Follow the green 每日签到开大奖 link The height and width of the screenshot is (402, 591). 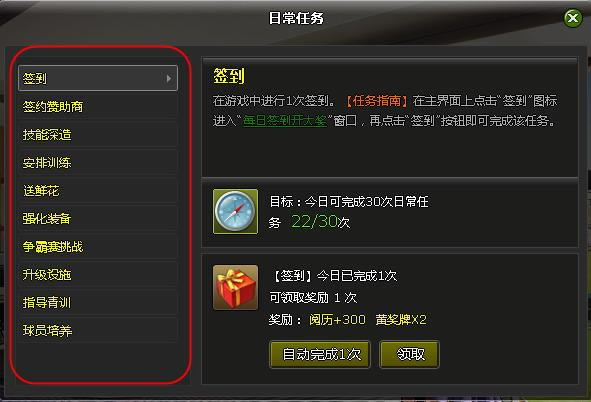285,121
